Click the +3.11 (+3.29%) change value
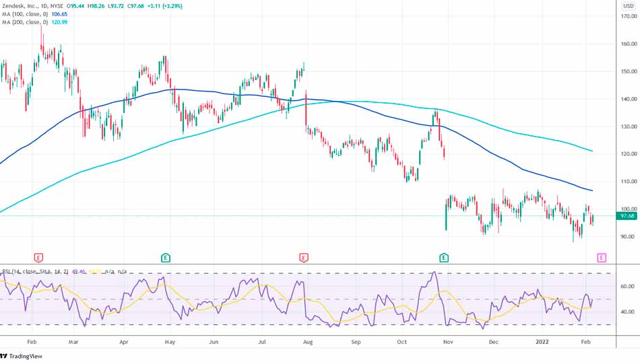 (164, 6)
